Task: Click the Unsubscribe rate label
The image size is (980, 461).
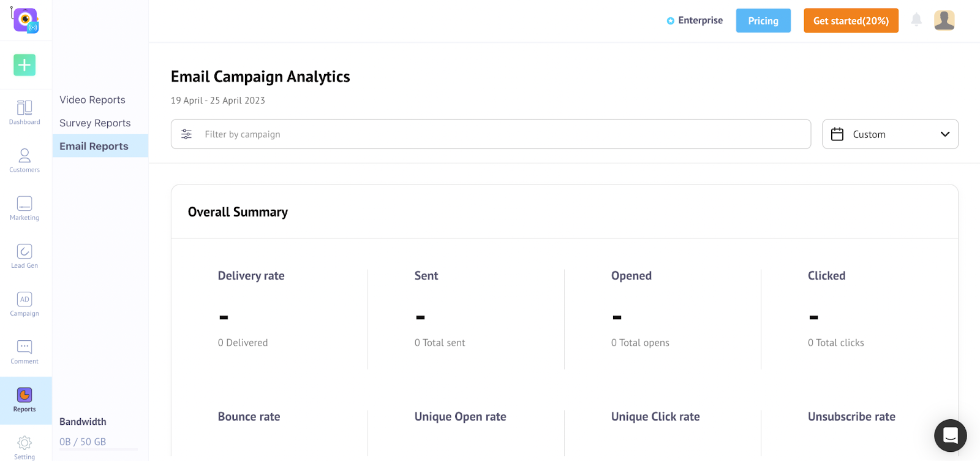Action: 851,417
